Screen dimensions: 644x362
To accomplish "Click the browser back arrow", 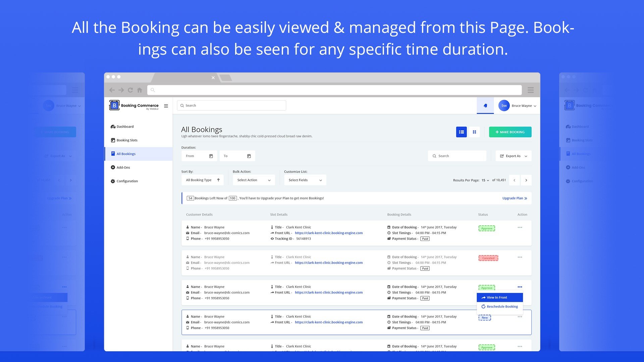I will [112, 90].
